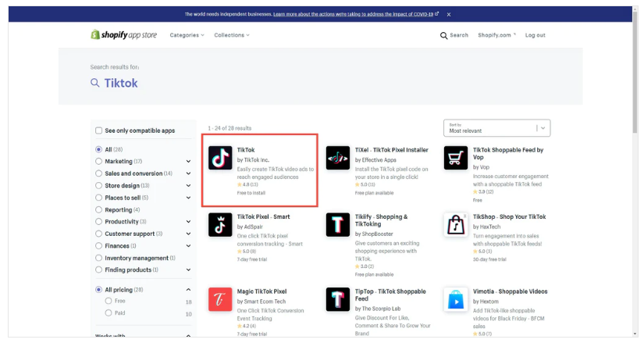Open the Categories menu
The width and height of the screenshot is (644, 343).
187,35
